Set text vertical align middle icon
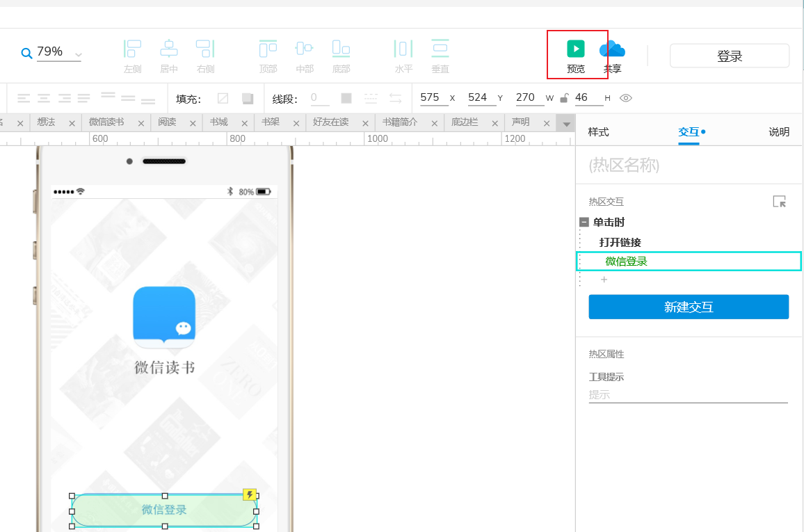Screen dimensions: 804x532 pyautogui.click(x=128, y=98)
